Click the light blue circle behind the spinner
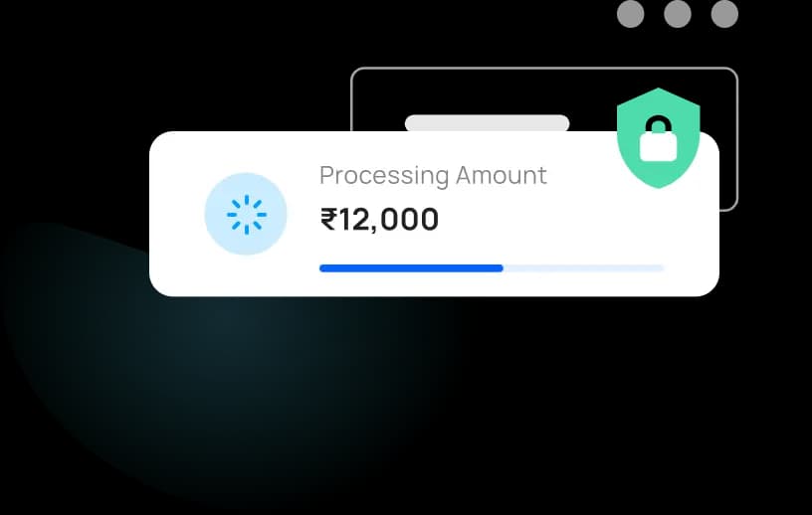This screenshot has height=515, width=812. click(x=246, y=214)
